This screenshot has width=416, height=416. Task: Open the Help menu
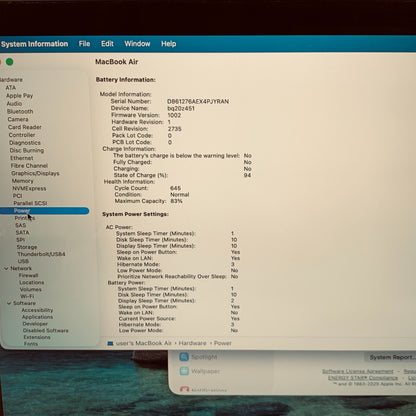click(169, 44)
